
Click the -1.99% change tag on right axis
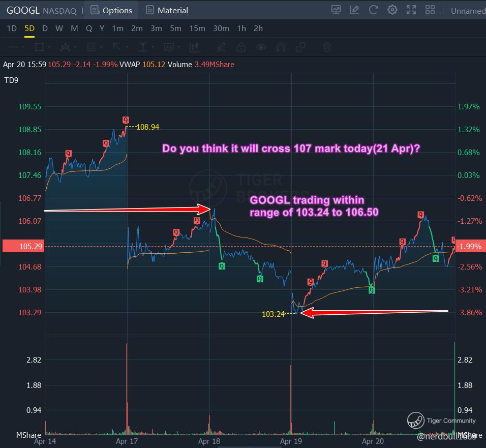(x=471, y=246)
